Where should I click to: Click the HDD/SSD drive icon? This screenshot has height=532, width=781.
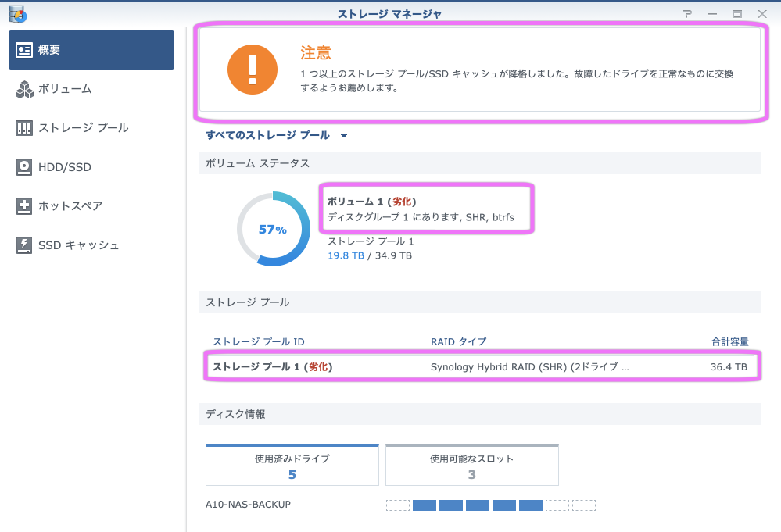[x=24, y=167]
